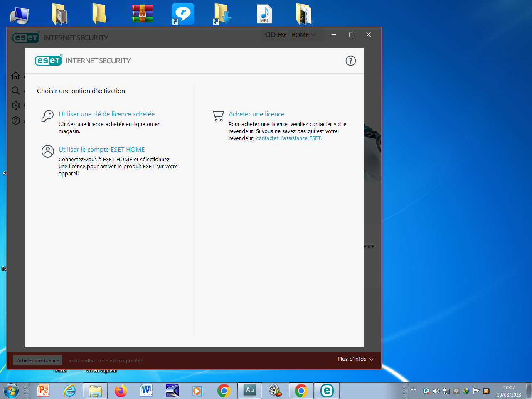The height and width of the screenshot is (399, 532).
Task: Select the folder shortcut with blue download arrow
Action: (222, 14)
